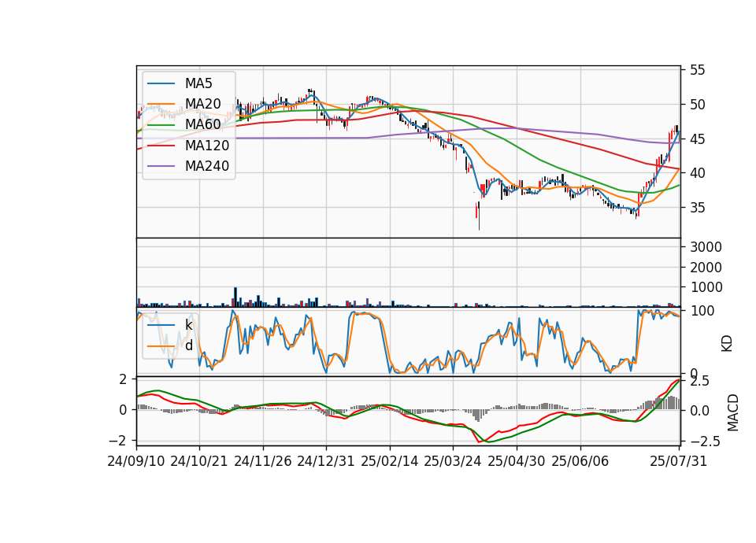Click the 2000 volume axis value

tap(706, 268)
